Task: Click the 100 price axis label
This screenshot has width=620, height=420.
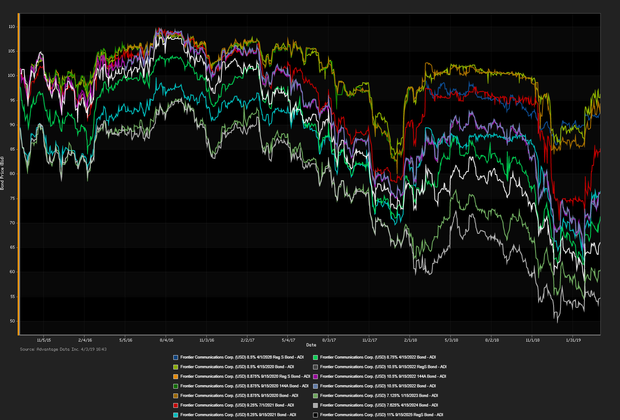Action: (x=11, y=76)
